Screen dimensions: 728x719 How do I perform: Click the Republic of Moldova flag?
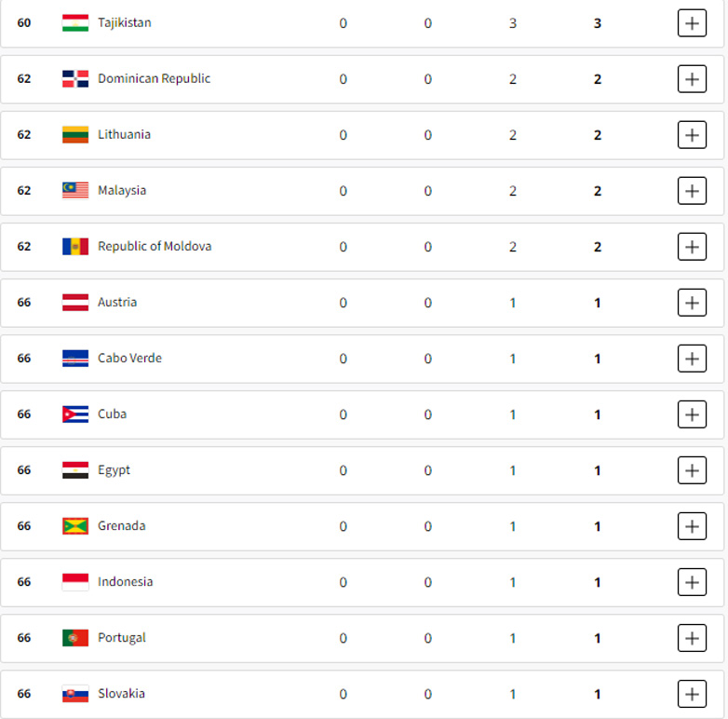(x=75, y=247)
